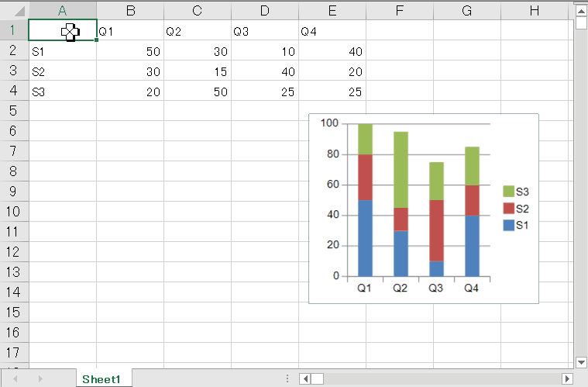Select row 10 header

14,212
